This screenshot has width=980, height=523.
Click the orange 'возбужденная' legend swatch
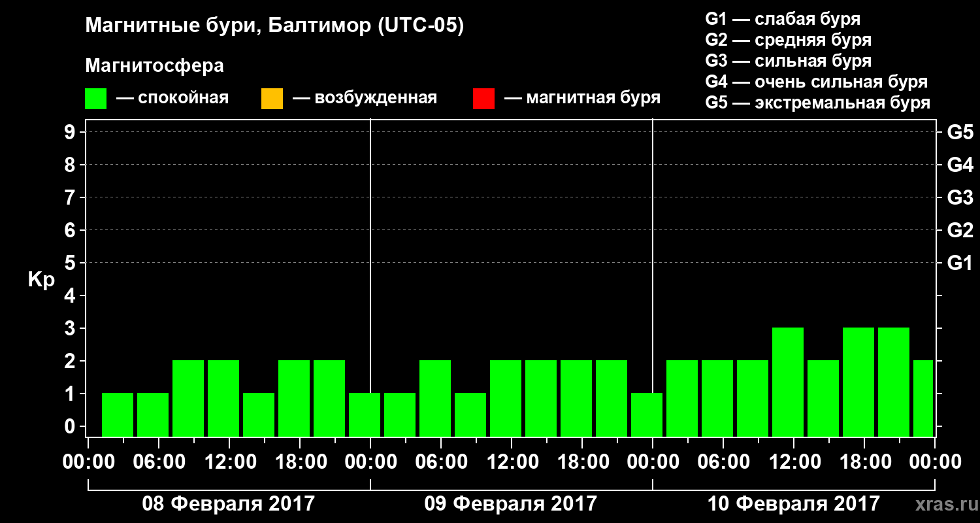tap(272, 99)
